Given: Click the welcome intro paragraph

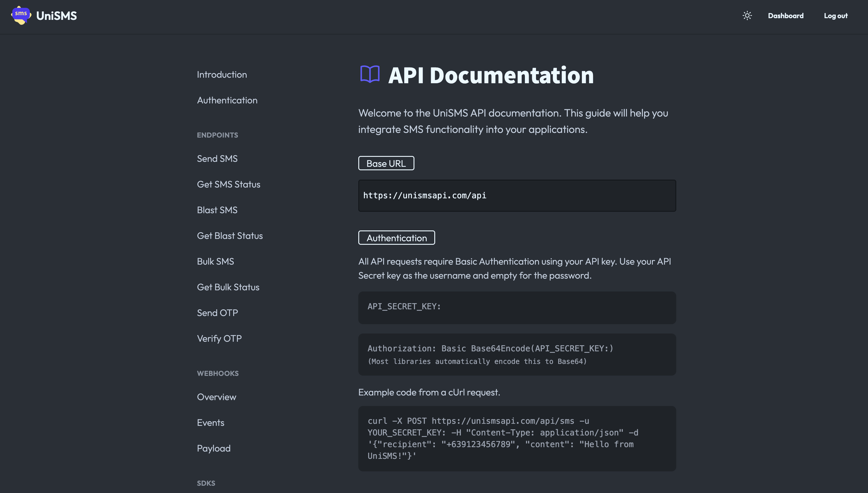Looking at the screenshot, I should (x=513, y=121).
